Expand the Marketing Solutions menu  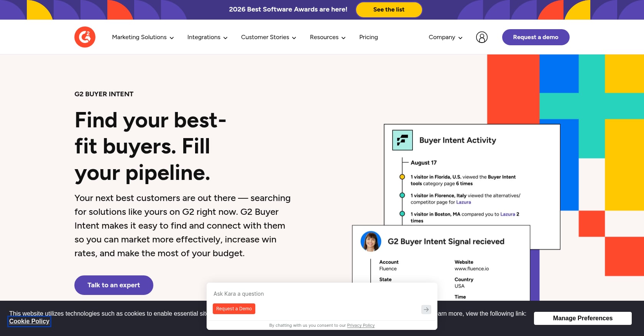pos(143,37)
